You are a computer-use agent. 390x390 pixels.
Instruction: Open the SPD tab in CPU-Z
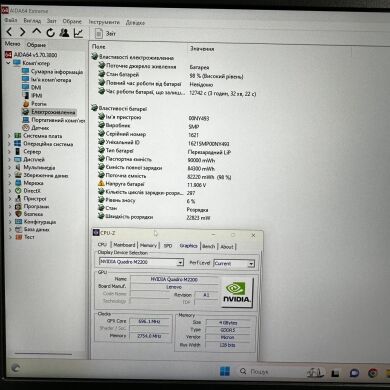(168, 246)
